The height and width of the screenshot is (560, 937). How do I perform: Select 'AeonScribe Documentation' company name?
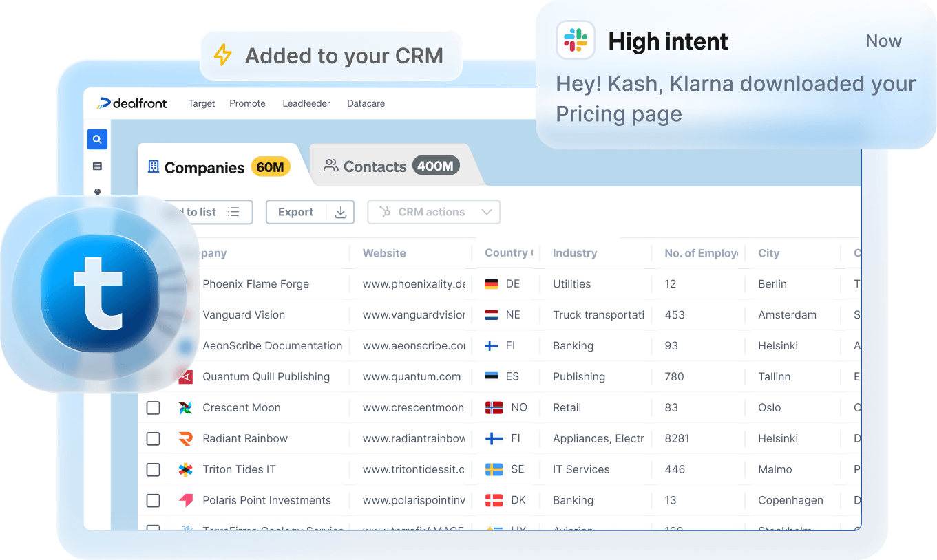(x=272, y=346)
